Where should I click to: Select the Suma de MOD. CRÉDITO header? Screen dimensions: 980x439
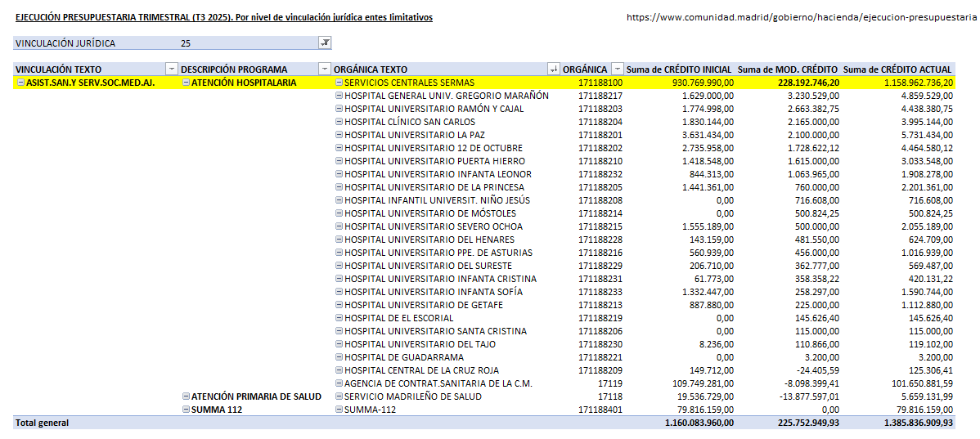click(x=788, y=69)
